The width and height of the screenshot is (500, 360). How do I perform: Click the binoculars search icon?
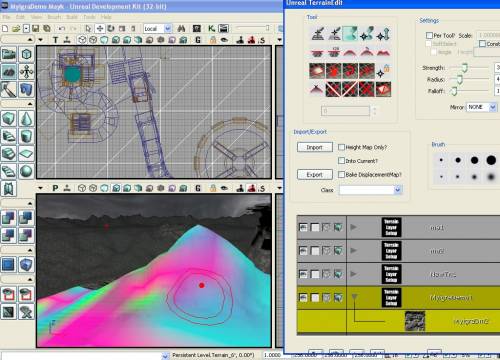click(181, 29)
